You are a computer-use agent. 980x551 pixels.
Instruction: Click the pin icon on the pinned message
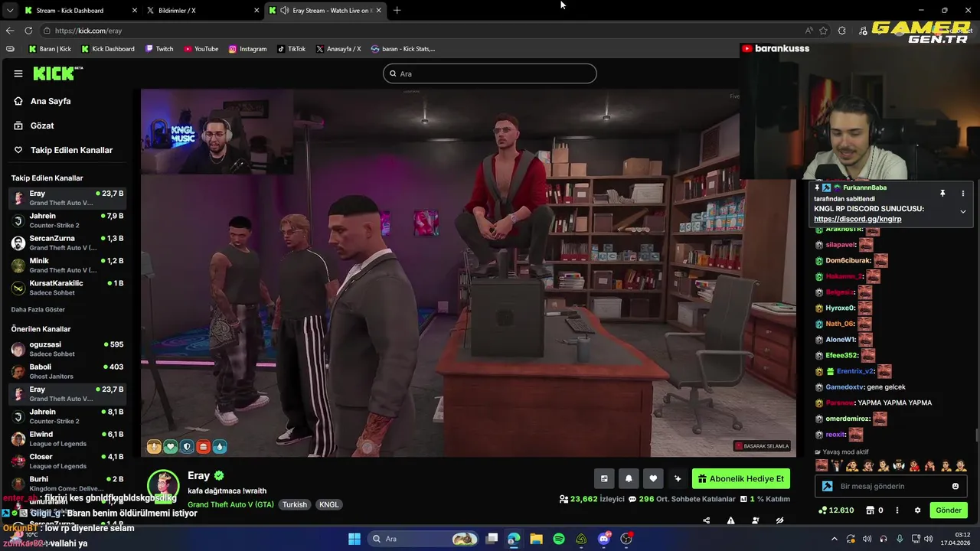coord(942,194)
